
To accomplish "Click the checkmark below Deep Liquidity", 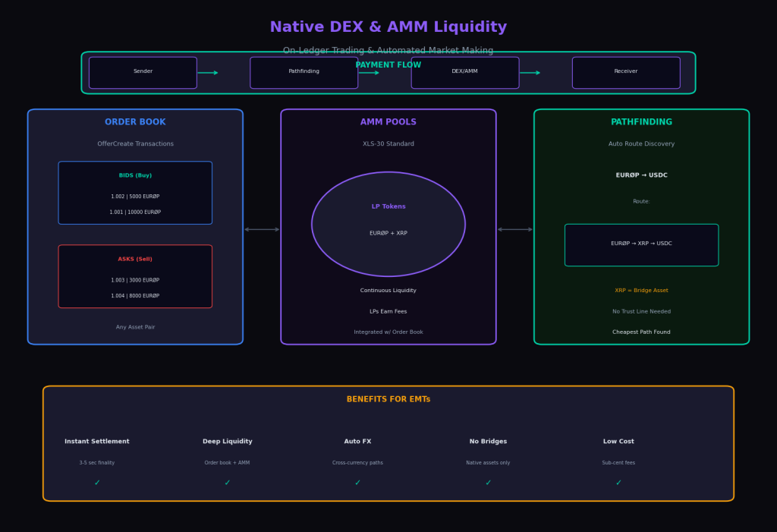I will pos(227,483).
